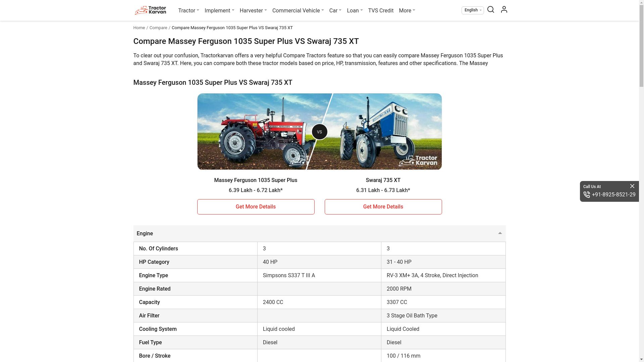This screenshot has height=362, width=644.
Task: Select the 100 / 116 mm cell
Action: tap(443, 356)
